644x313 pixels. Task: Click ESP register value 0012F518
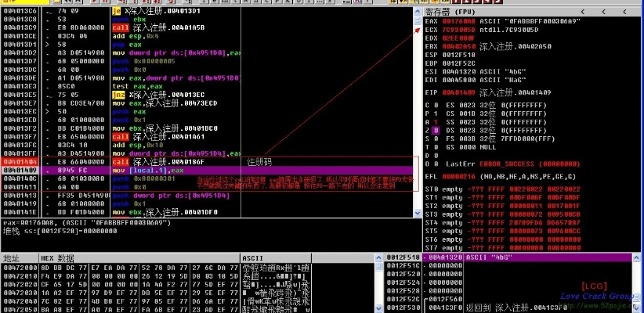click(458, 55)
